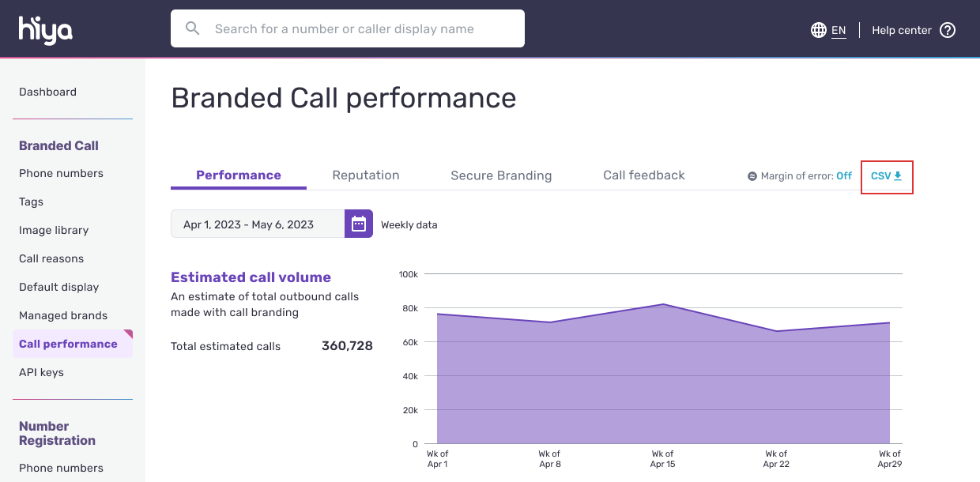Click the Help center question mark icon
Viewport: 980px width, 482px height.
tap(948, 30)
